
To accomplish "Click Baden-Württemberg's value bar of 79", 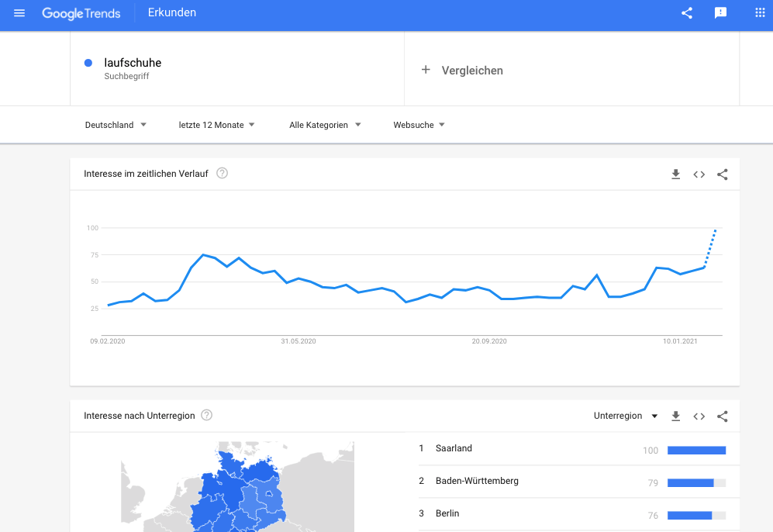I will point(696,482).
